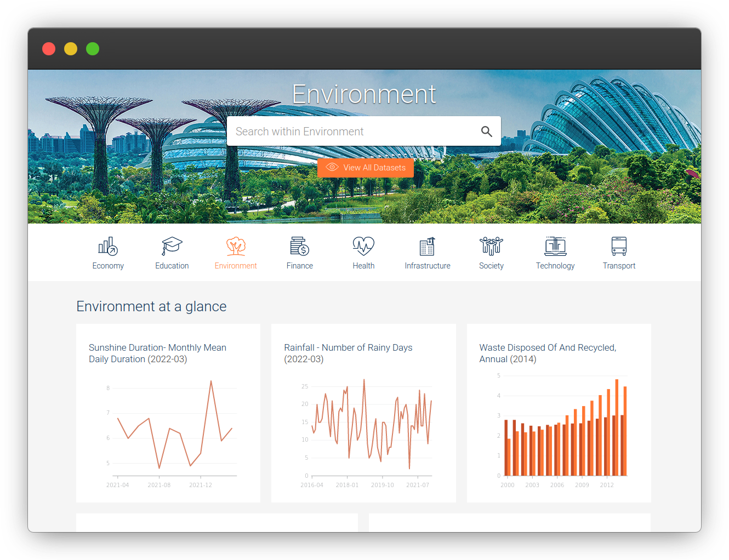Screen dimensions: 729x560
Task: Click the eye icon on View All Datasets
Action: (x=332, y=168)
